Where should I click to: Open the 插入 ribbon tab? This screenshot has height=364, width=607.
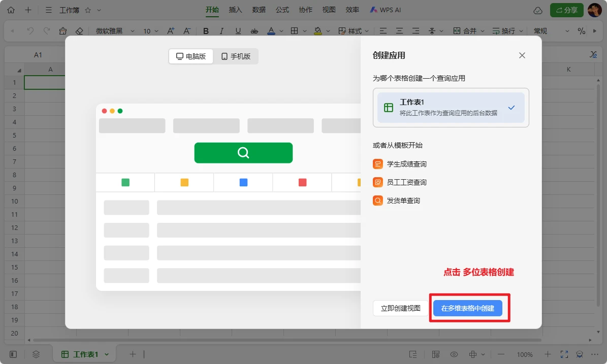click(236, 10)
